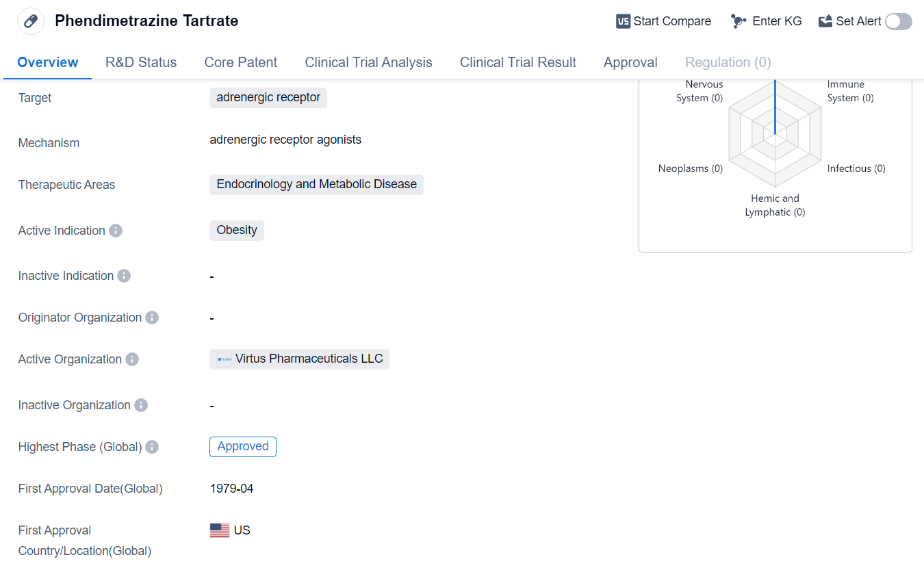Open the Core Patent tab
The width and height of the screenshot is (924, 568).
[x=241, y=62]
